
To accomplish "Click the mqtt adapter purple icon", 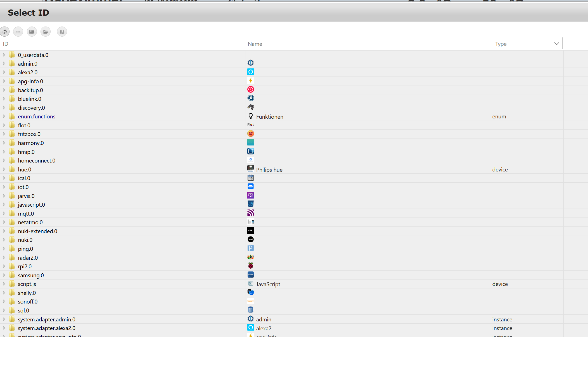I will 250,213.
